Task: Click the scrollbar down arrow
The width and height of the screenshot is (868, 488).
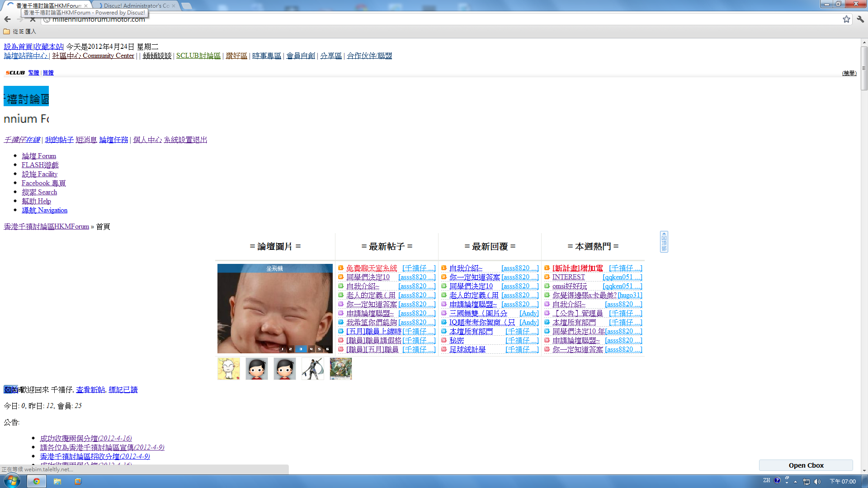Action: tap(864, 470)
